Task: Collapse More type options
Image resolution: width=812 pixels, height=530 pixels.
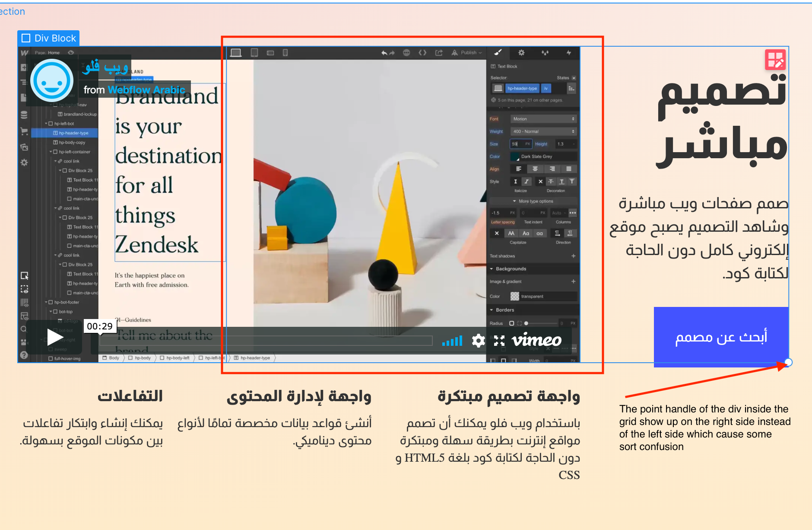Action: (x=533, y=201)
